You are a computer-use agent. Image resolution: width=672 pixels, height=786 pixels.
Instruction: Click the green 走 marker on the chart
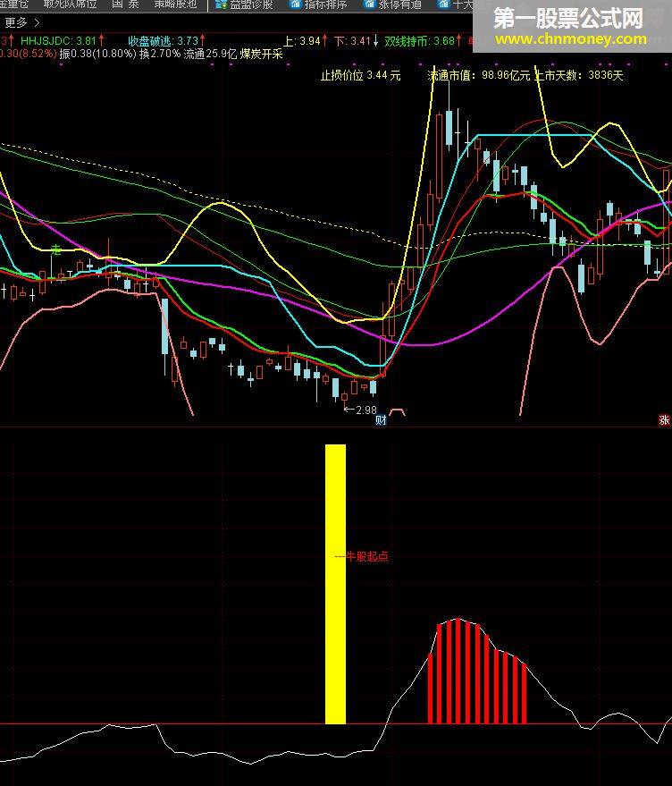(x=56, y=249)
